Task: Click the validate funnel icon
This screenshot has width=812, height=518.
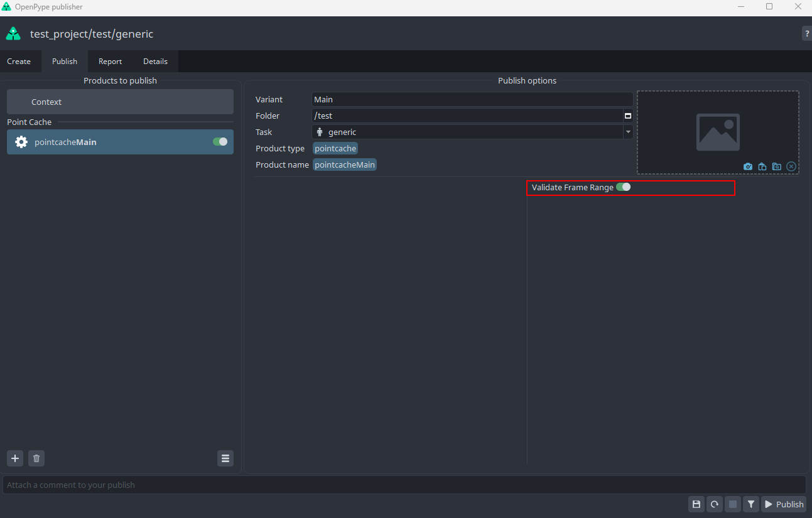Action: pos(750,504)
